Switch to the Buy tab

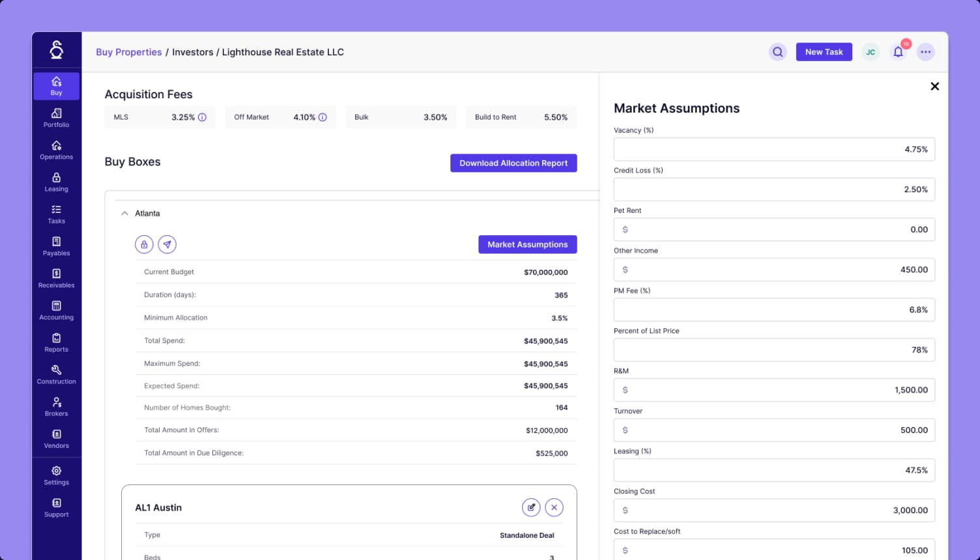(x=56, y=85)
